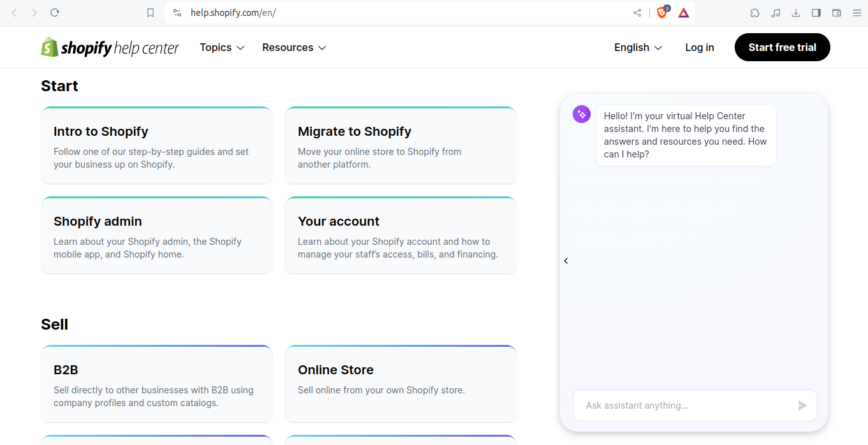Open Your account card

click(x=401, y=235)
